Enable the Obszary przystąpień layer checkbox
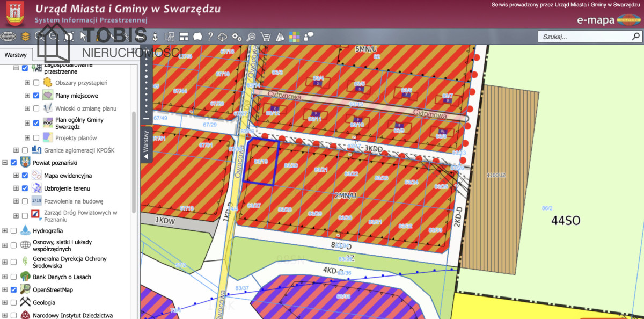The width and height of the screenshot is (644, 319). pyautogui.click(x=36, y=83)
